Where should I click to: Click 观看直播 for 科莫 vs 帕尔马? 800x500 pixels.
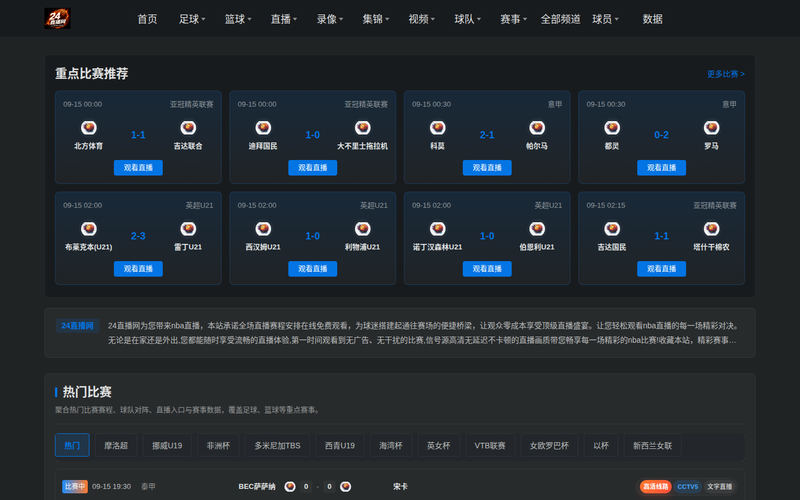tap(487, 167)
